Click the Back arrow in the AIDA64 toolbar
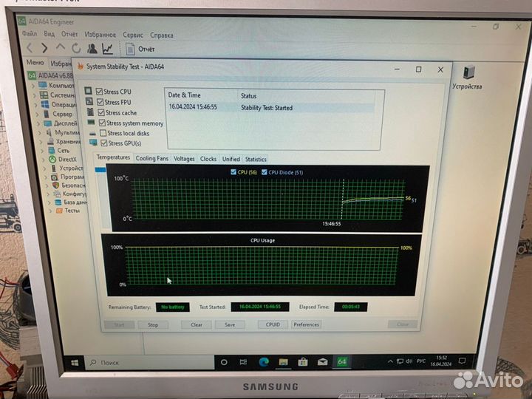Image resolution: width=532 pixels, height=399 pixels. tap(30, 48)
